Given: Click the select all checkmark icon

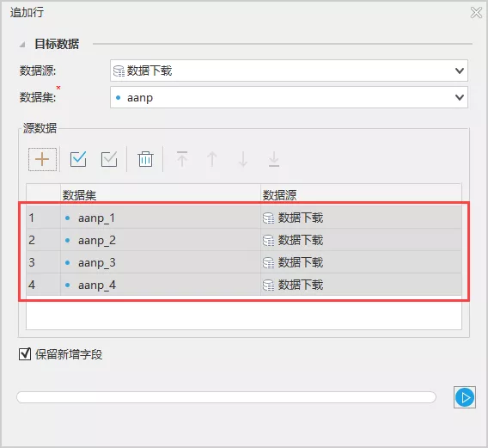Looking at the screenshot, I should (78, 159).
